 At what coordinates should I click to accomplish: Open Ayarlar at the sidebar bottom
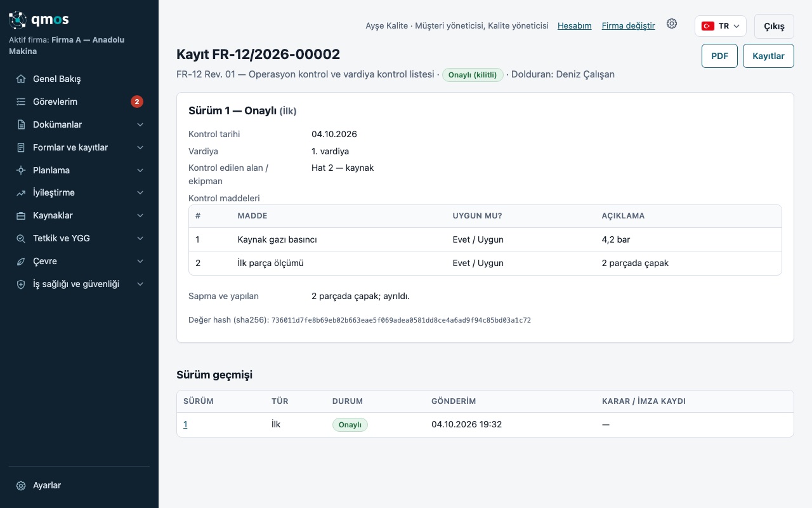79,486
